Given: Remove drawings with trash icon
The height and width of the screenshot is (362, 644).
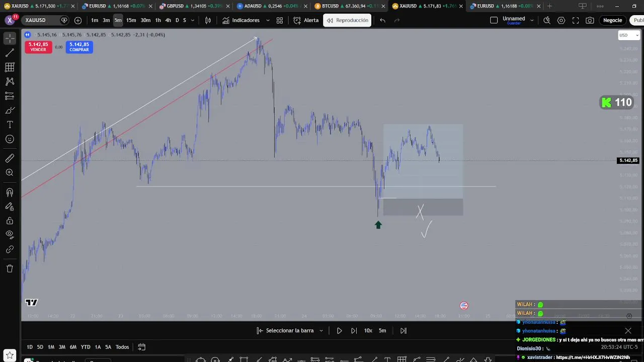Looking at the screenshot, I should coord(10,268).
